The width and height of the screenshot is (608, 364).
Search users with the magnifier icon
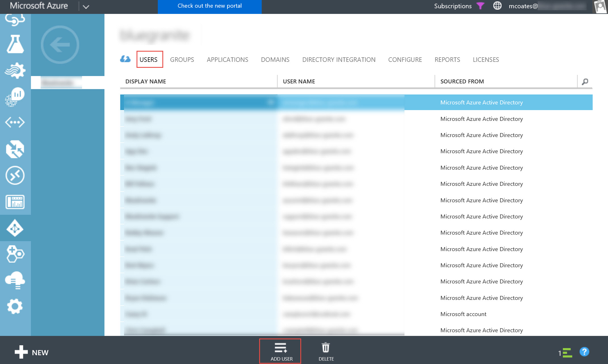click(x=585, y=82)
